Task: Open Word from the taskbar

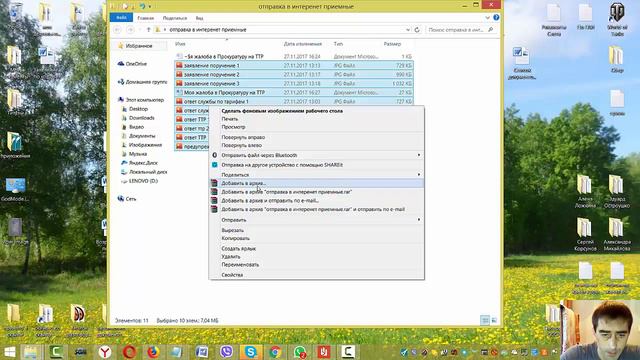Action: pyautogui.click(x=202, y=351)
